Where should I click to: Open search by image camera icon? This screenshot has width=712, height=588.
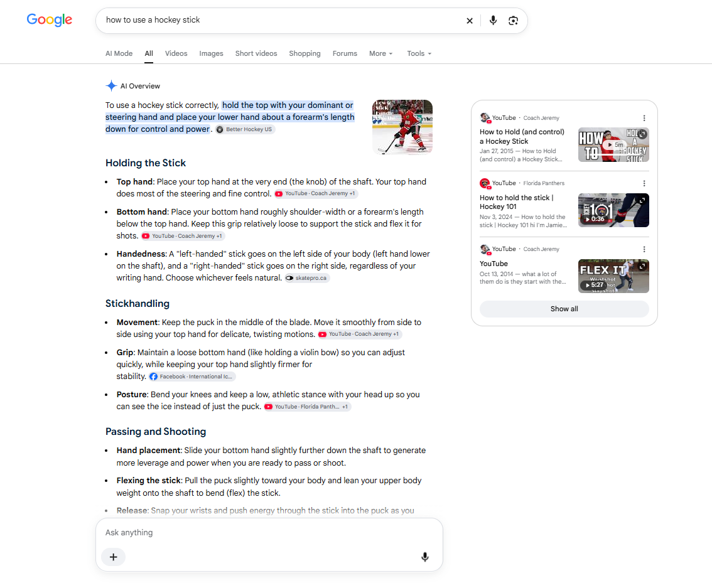513,21
